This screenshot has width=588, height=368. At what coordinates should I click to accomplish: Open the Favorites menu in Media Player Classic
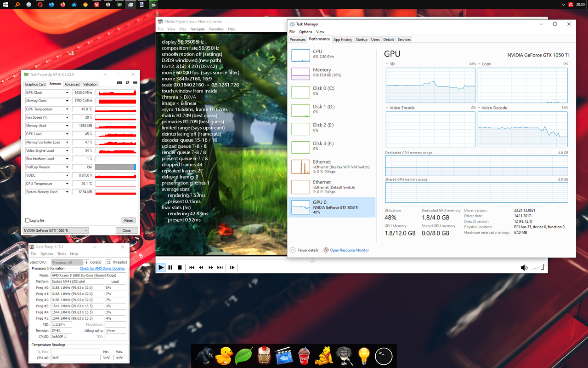click(x=216, y=29)
